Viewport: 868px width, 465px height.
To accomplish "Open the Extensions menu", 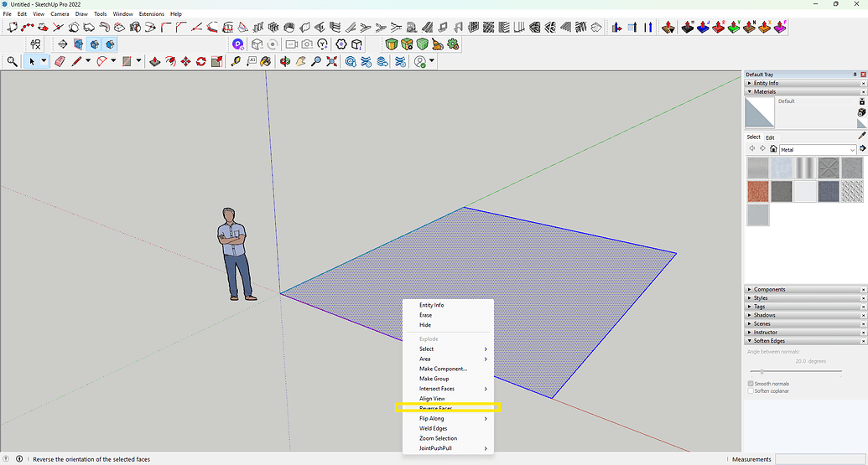I will [x=151, y=14].
